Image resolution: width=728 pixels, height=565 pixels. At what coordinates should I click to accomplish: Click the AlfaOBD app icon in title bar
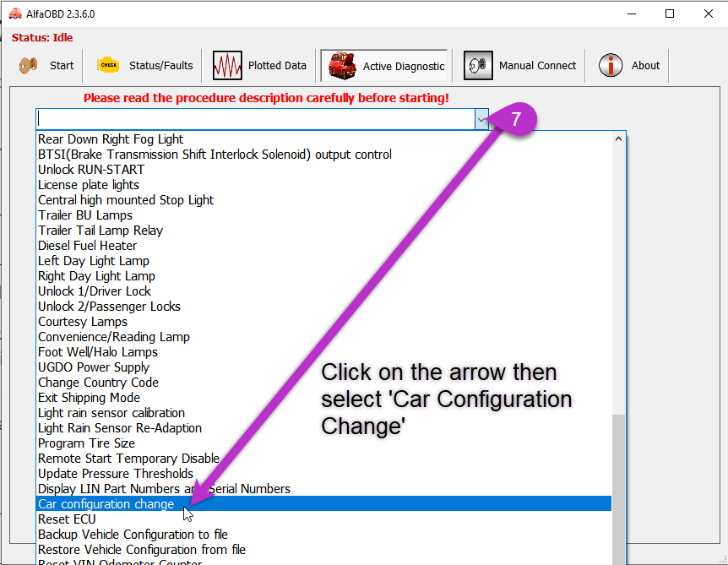click(15, 14)
